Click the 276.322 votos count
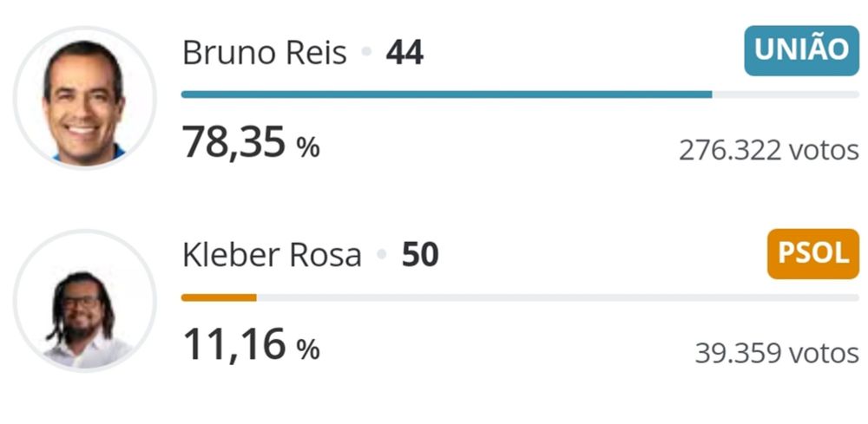 [769, 150]
